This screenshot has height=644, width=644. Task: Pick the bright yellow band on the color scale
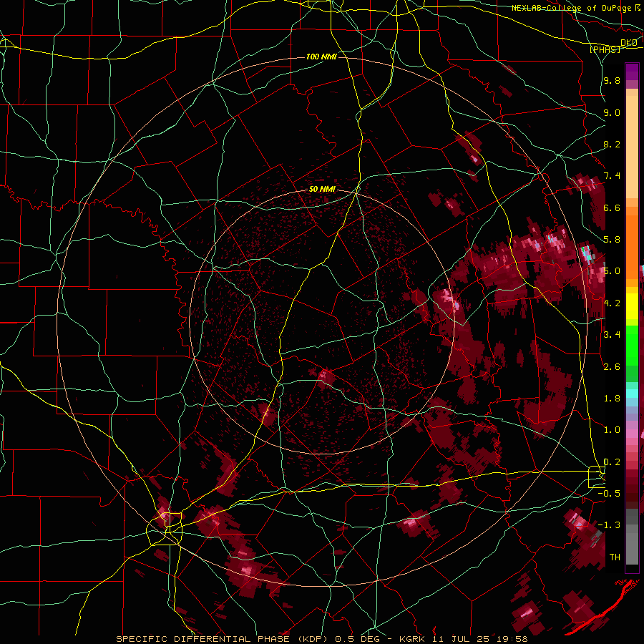click(632, 306)
